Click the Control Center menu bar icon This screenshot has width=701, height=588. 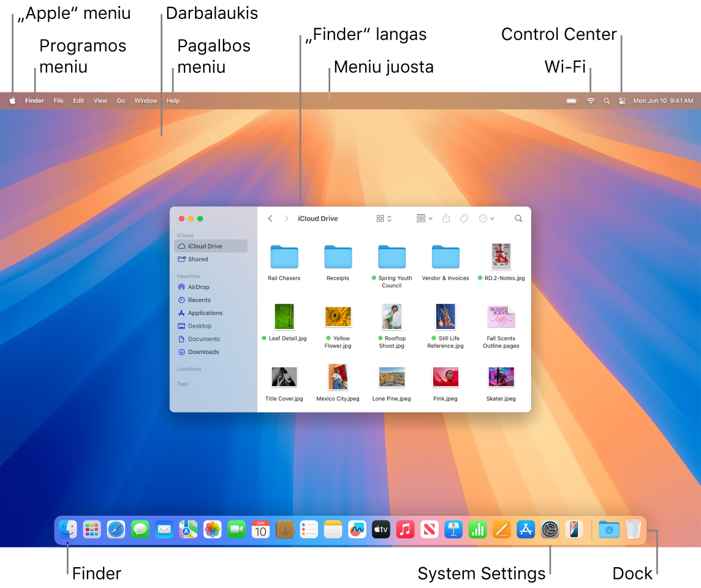click(x=622, y=101)
